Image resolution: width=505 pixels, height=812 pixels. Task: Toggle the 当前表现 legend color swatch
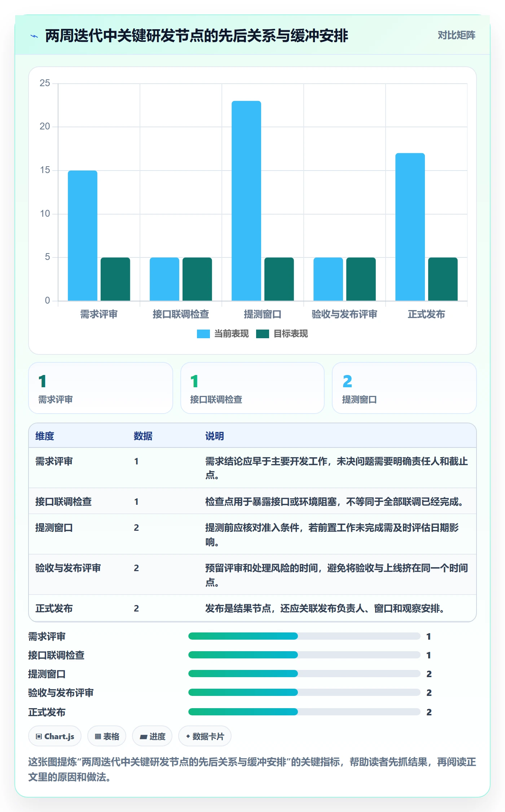pos(203,334)
